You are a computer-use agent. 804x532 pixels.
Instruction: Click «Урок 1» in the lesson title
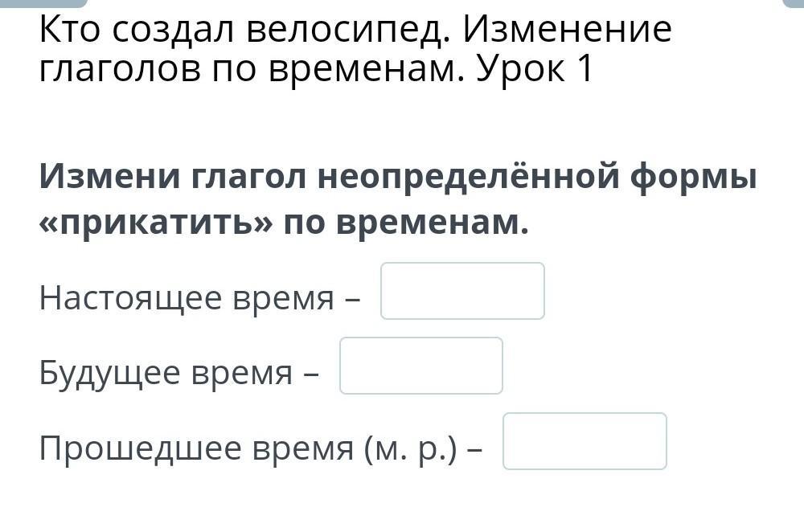click(535, 68)
